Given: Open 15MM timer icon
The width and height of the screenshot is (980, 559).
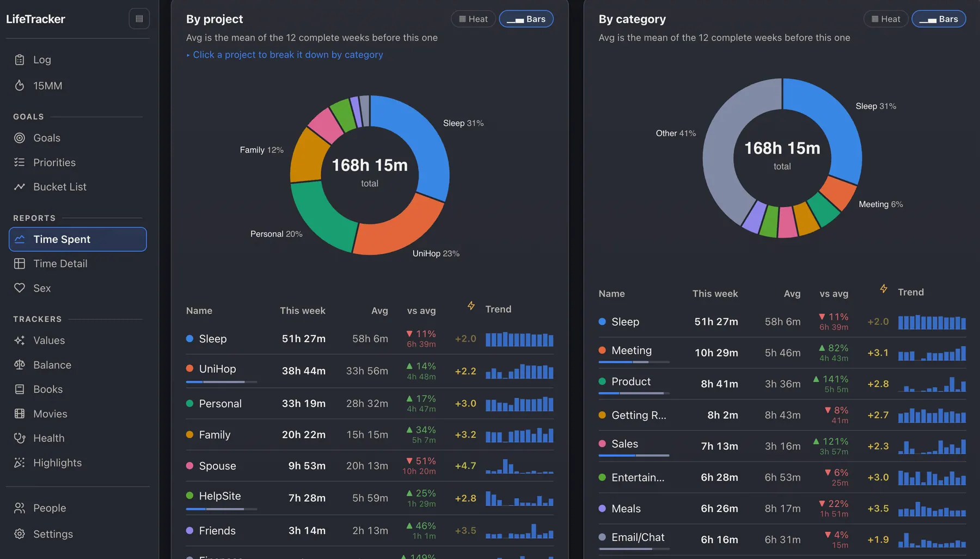Looking at the screenshot, I should 20,86.
